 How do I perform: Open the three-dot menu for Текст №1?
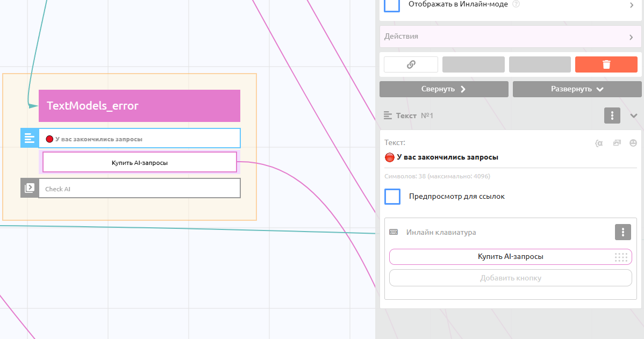click(612, 116)
